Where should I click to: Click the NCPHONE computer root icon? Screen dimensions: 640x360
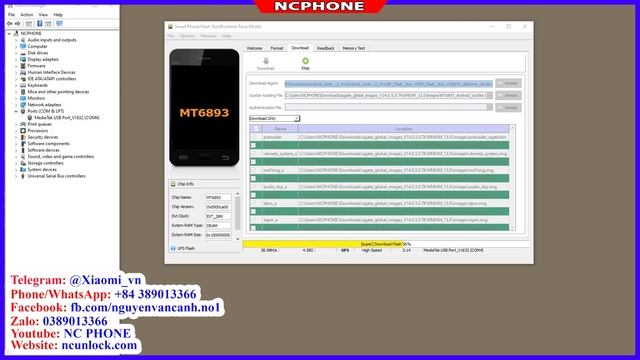click(16, 33)
